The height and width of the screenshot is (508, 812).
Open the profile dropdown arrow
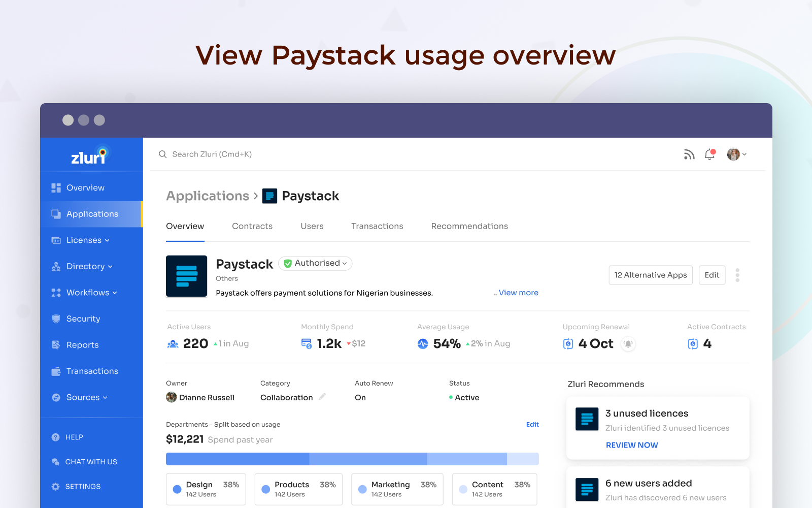coord(745,154)
